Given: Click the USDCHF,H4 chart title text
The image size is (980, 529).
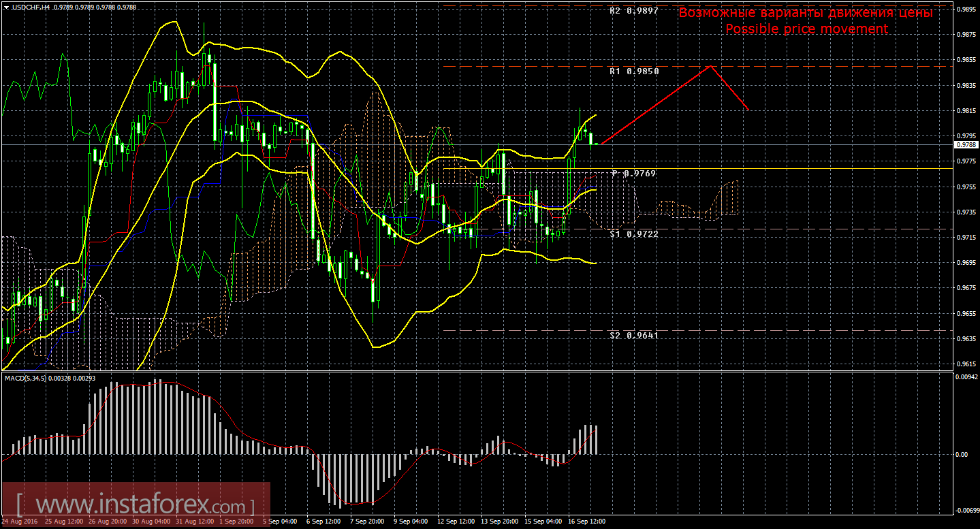Looking at the screenshot, I should (x=30, y=6).
